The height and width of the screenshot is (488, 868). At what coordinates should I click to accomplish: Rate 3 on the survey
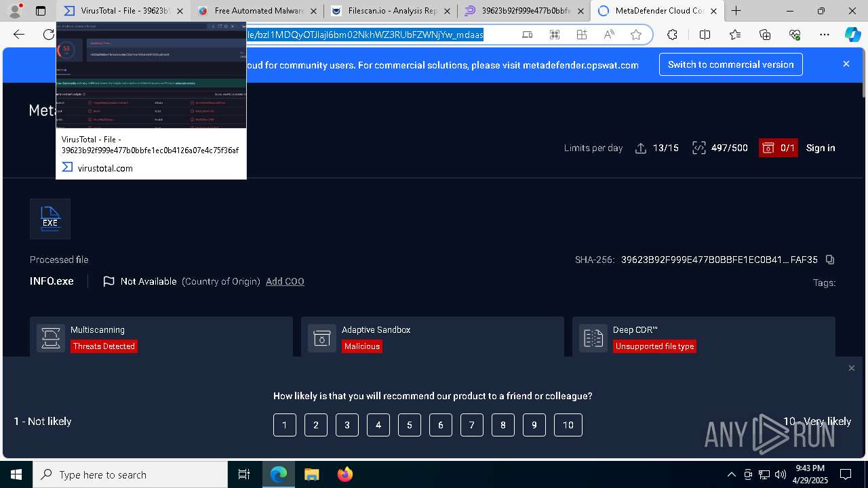347,425
